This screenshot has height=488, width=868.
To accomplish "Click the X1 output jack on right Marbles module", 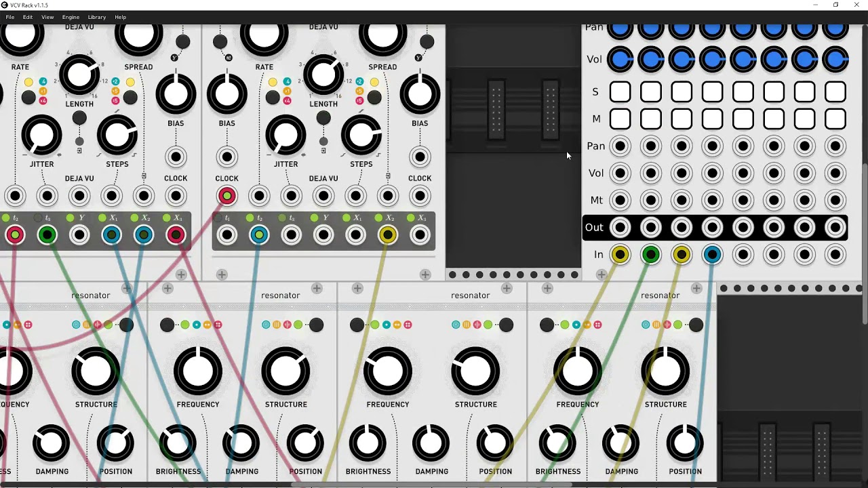I will pos(355,235).
